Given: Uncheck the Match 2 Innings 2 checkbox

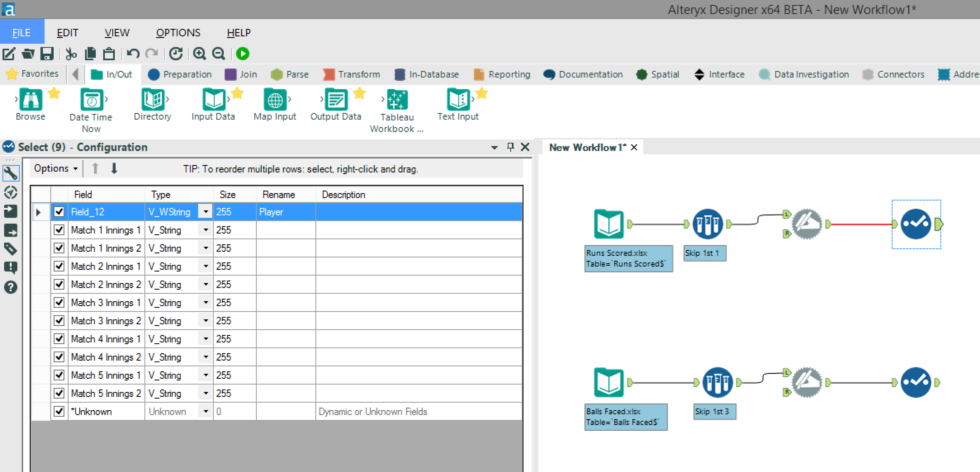Looking at the screenshot, I should click(59, 284).
